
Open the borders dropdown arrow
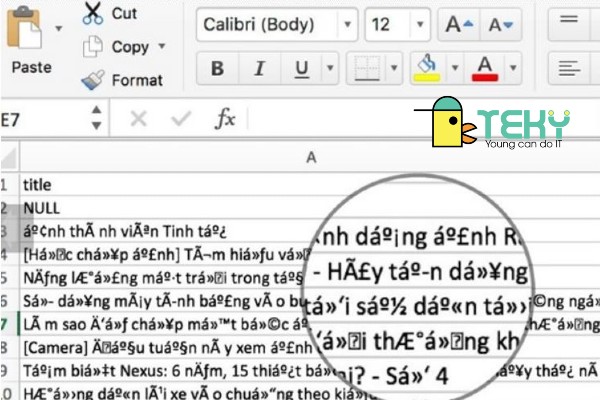[394, 68]
